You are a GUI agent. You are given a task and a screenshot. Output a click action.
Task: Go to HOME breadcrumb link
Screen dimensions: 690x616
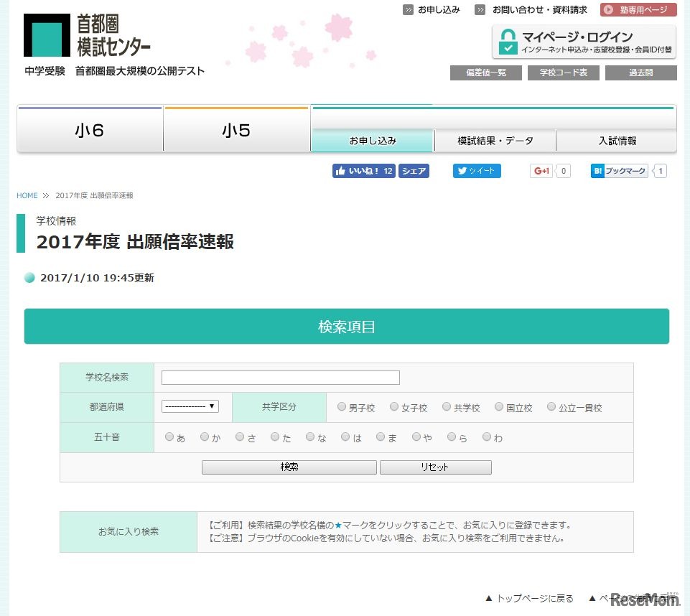tap(27, 195)
